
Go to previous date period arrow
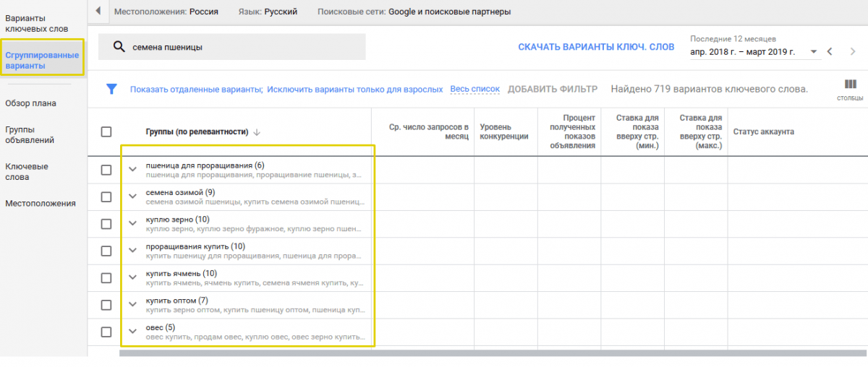[x=830, y=51]
